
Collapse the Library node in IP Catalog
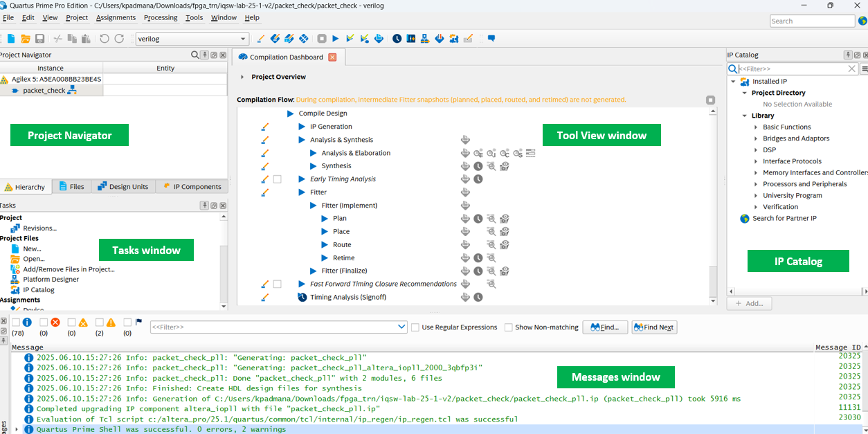(745, 116)
